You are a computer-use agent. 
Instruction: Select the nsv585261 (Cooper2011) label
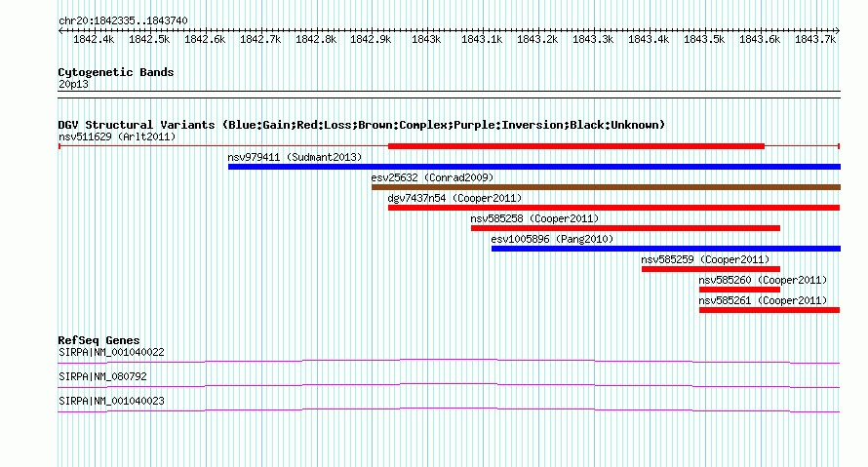(763, 300)
